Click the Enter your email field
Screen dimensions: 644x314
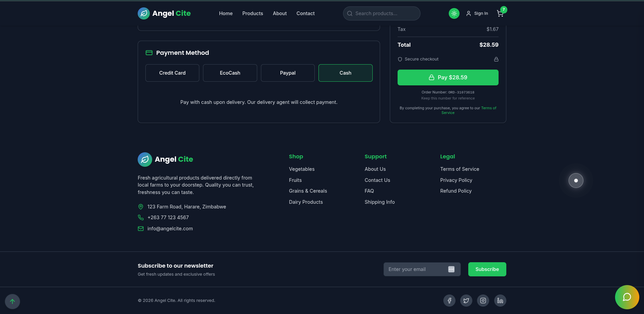coord(416,269)
